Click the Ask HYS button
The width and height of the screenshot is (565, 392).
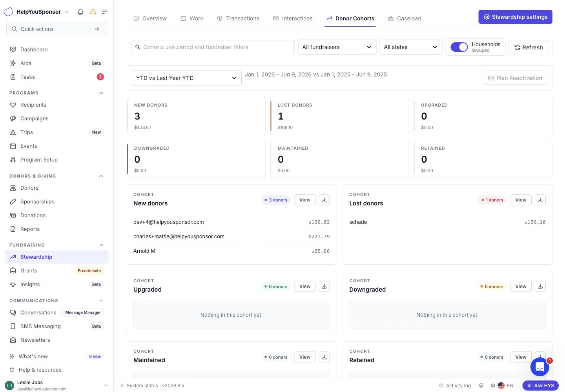[x=540, y=386]
